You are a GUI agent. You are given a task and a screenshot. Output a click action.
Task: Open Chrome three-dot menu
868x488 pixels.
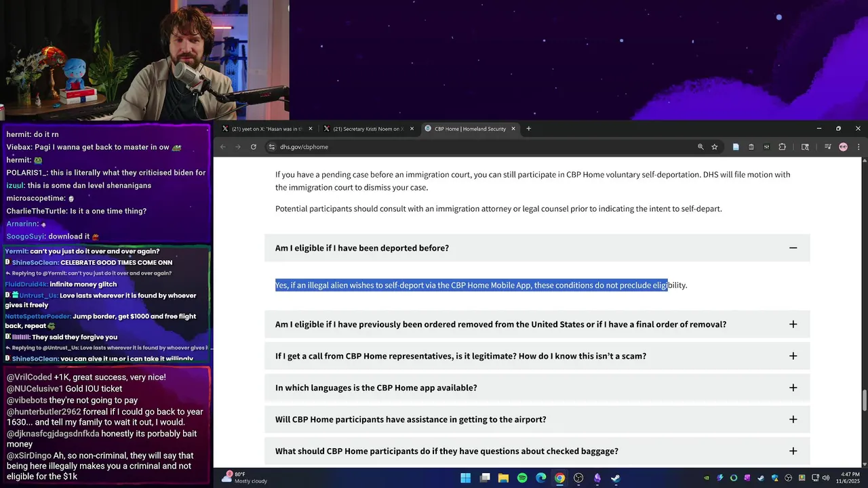pos(859,147)
